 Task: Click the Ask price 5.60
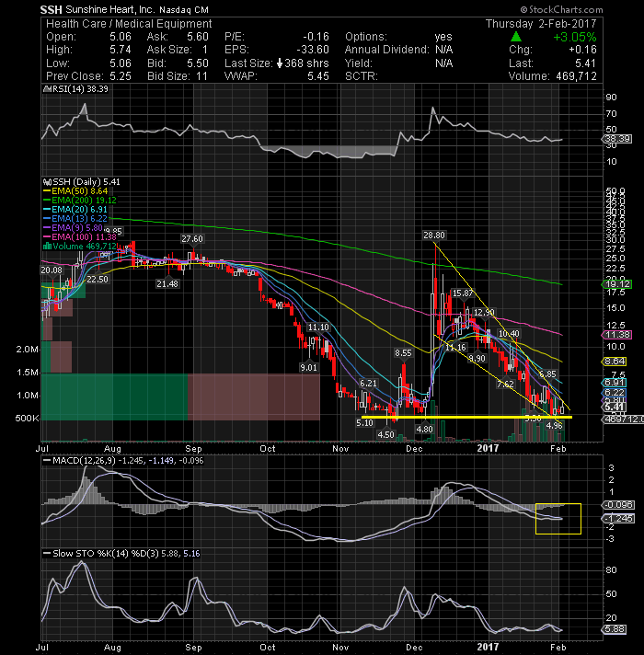click(198, 37)
